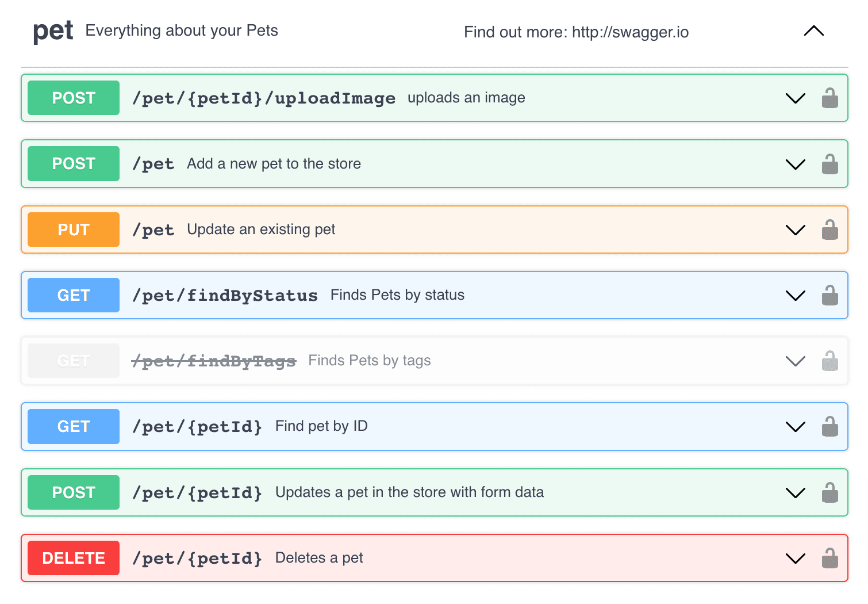Select the Add a new pet row

[402, 163]
